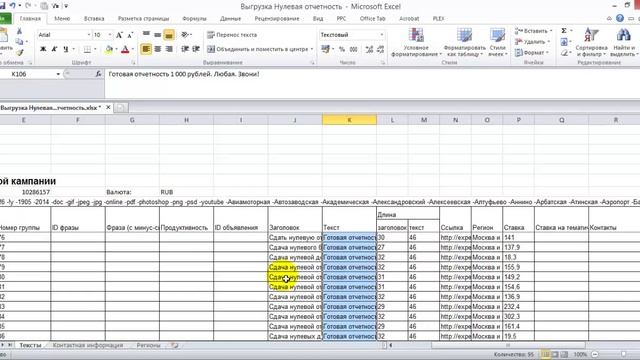
Task: Click the Cut scissors icon
Action: pyautogui.click(x=19, y=31)
